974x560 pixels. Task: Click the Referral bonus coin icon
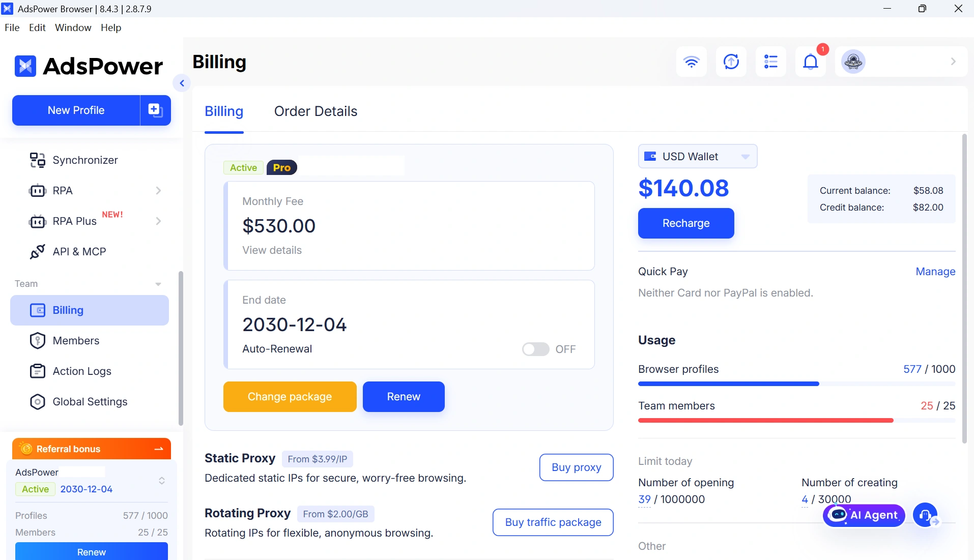click(26, 449)
